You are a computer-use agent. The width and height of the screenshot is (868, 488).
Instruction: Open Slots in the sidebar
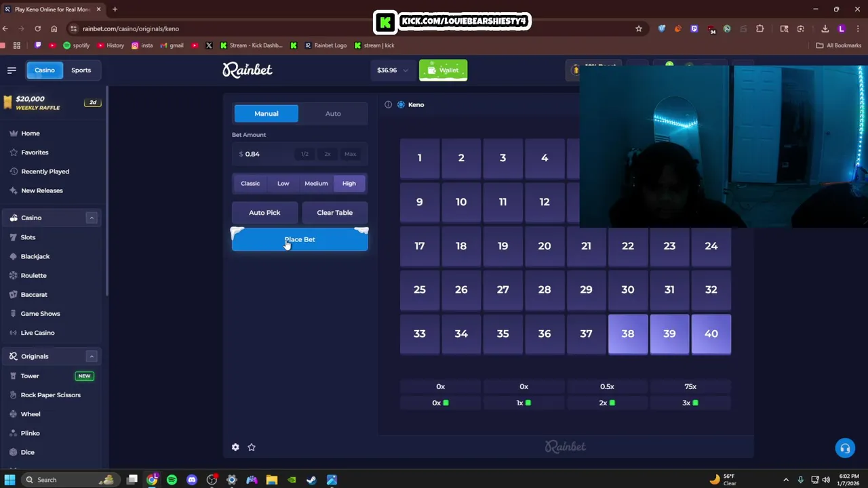click(x=28, y=237)
